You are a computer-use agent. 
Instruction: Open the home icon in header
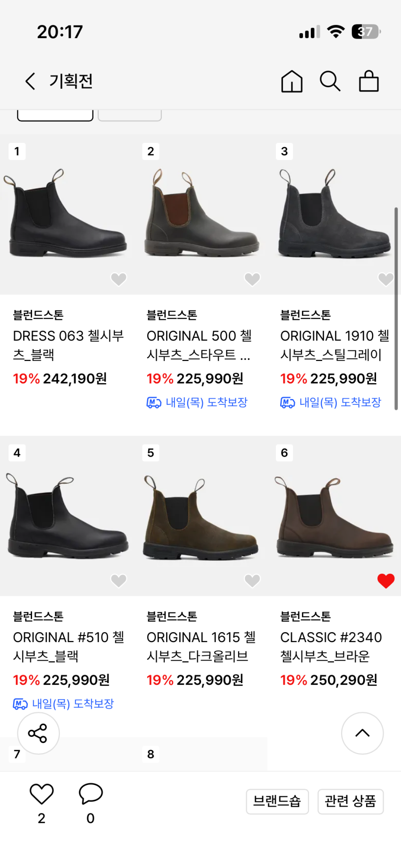292,81
